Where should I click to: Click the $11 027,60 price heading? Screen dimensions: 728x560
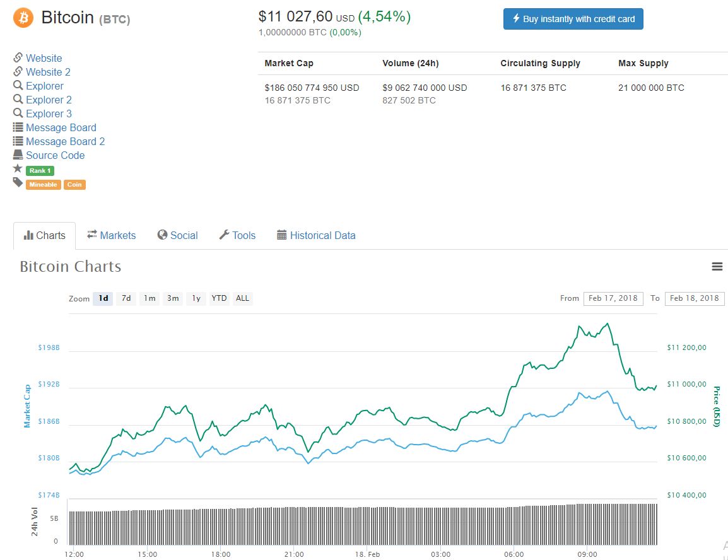coord(295,16)
